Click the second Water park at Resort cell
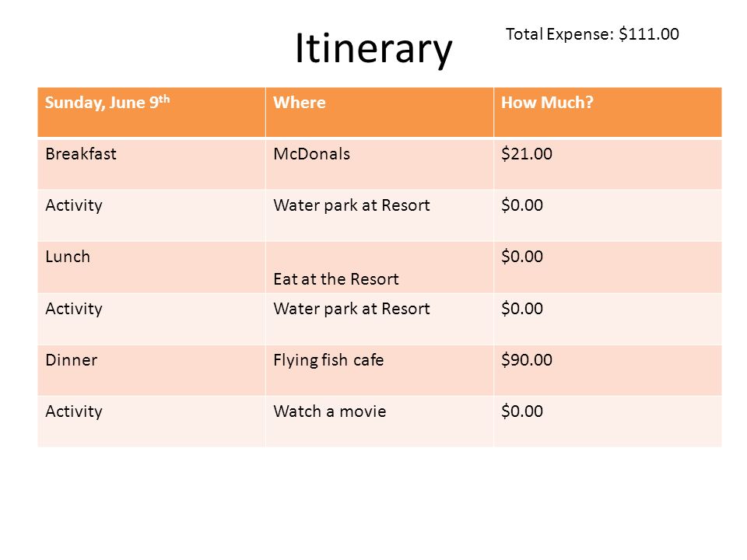The width and height of the screenshot is (747, 560). (379, 319)
